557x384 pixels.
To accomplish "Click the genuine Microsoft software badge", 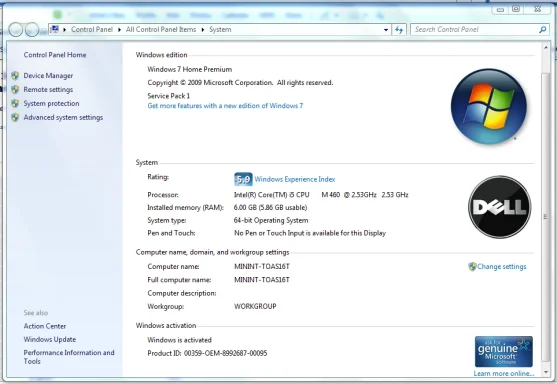I will (x=503, y=352).
